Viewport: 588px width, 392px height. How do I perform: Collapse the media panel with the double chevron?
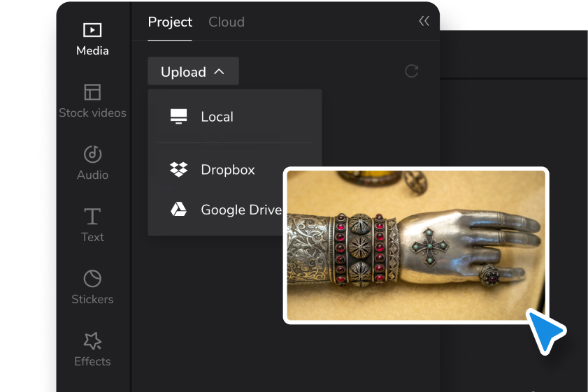coord(424,21)
